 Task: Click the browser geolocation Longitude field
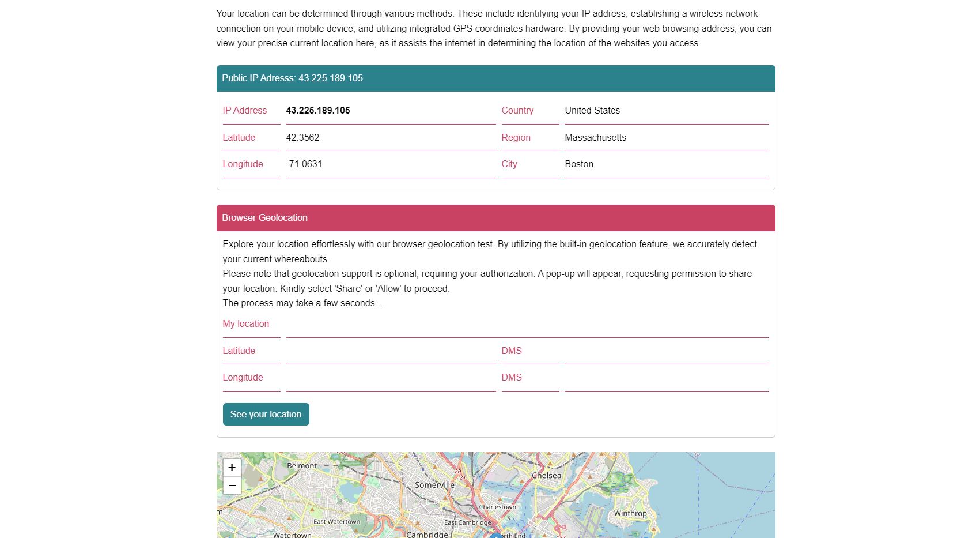point(391,378)
